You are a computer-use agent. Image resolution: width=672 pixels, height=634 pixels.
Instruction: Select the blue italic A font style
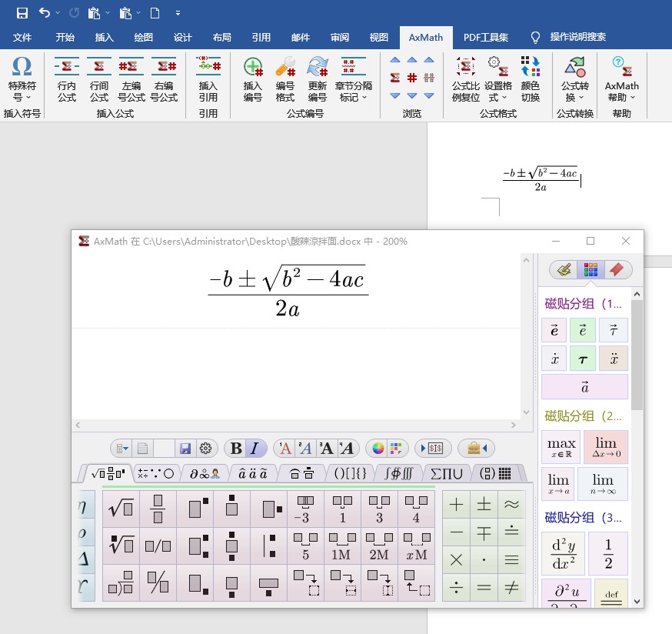point(305,449)
